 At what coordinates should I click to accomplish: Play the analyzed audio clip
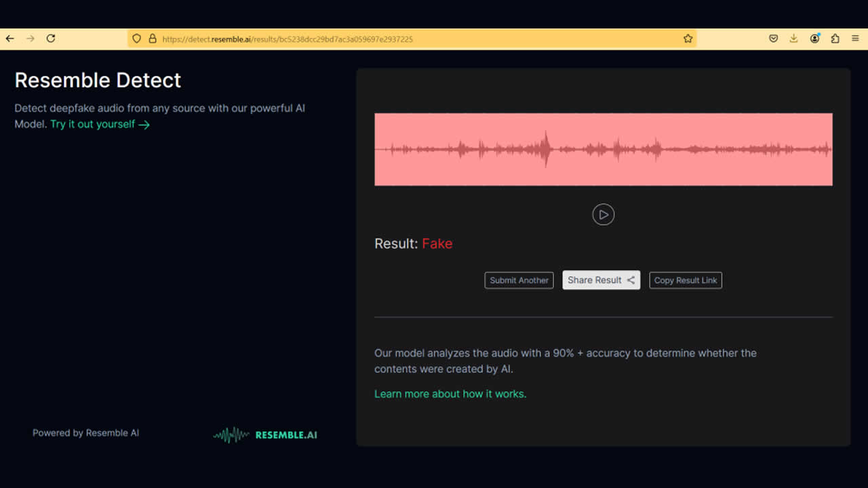(x=603, y=214)
